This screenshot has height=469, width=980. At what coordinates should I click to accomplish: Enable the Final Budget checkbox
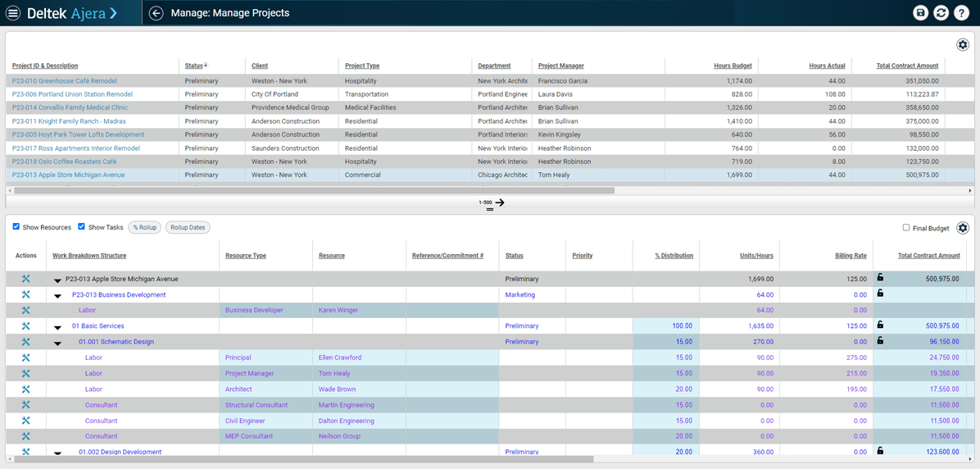(x=906, y=228)
